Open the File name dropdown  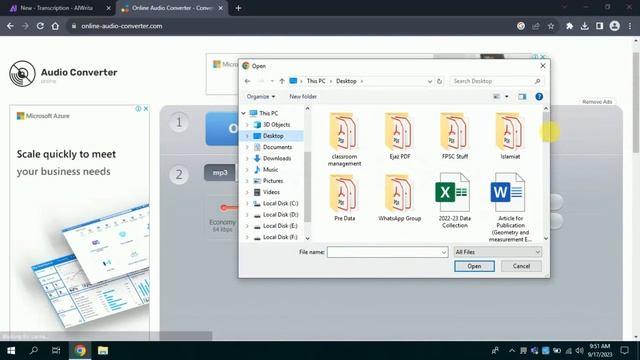[x=444, y=252]
